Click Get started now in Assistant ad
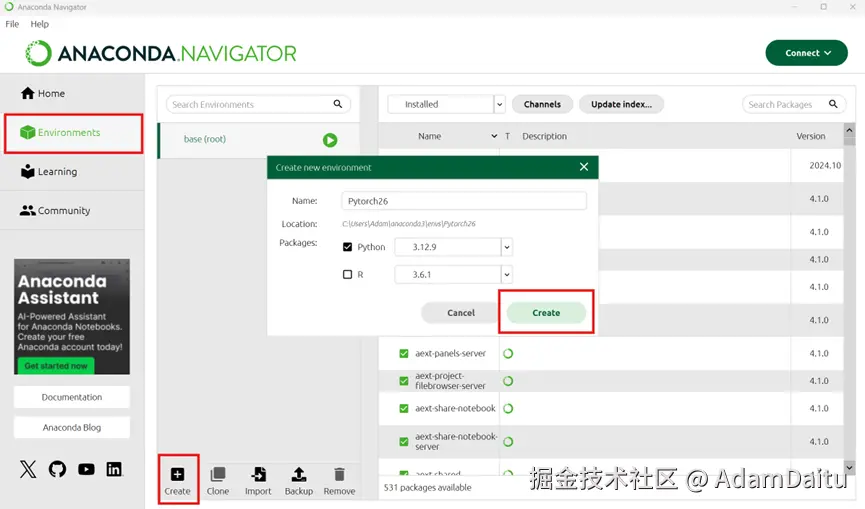The height and width of the screenshot is (509, 865). 56,366
